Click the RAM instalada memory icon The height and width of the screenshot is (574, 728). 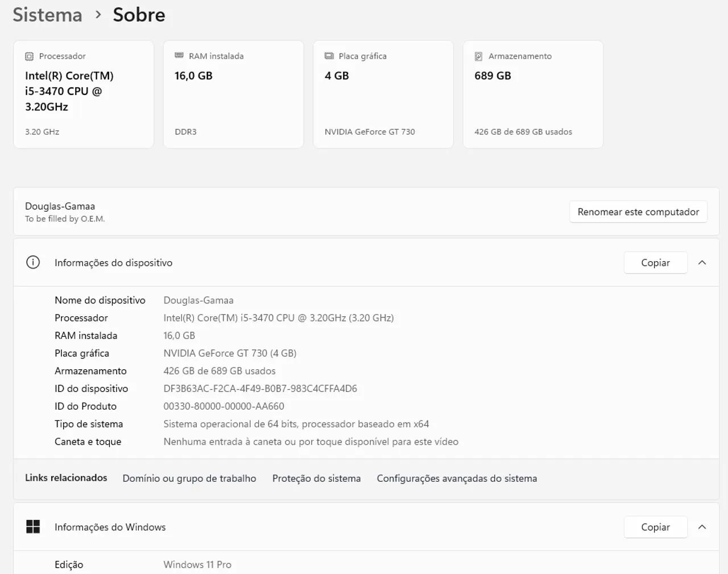coord(179,56)
